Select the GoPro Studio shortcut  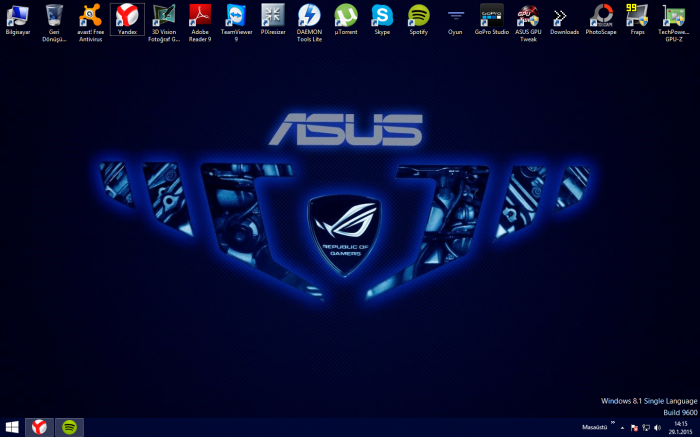(x=492, y=15)
